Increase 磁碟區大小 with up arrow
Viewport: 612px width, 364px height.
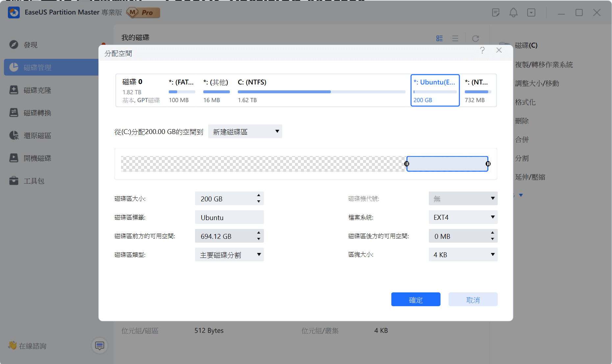pyautogui.click(x=259, y=195)
